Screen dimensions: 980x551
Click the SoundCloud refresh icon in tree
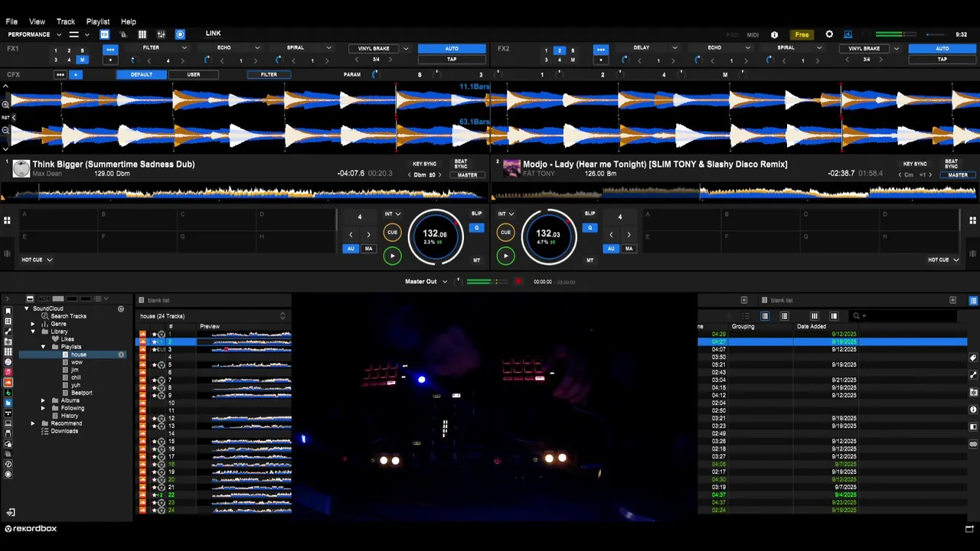click(121, 308)
